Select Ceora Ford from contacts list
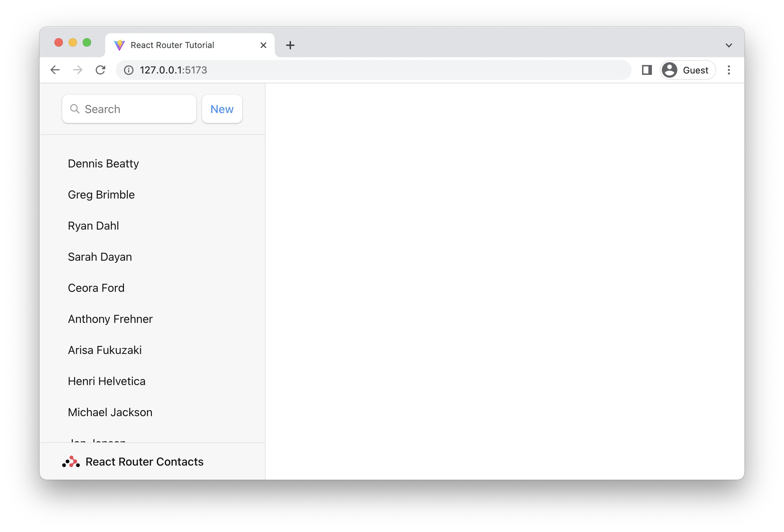784x532 pixels. click(96, 288)
